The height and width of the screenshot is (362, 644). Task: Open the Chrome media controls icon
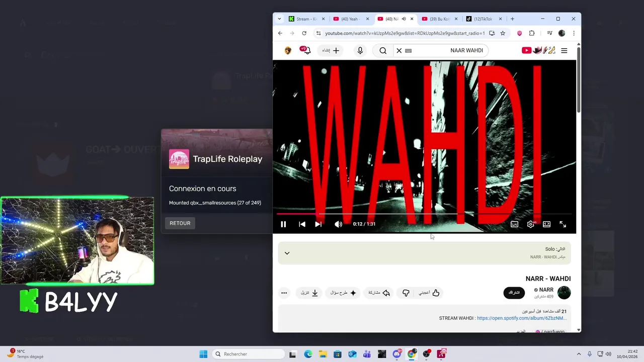[549, 33]
